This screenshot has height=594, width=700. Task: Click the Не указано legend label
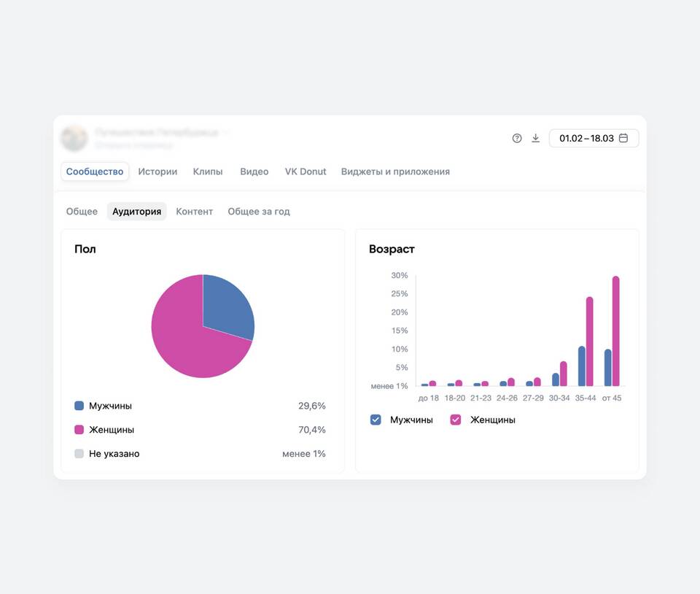click(x=114, y=454)
